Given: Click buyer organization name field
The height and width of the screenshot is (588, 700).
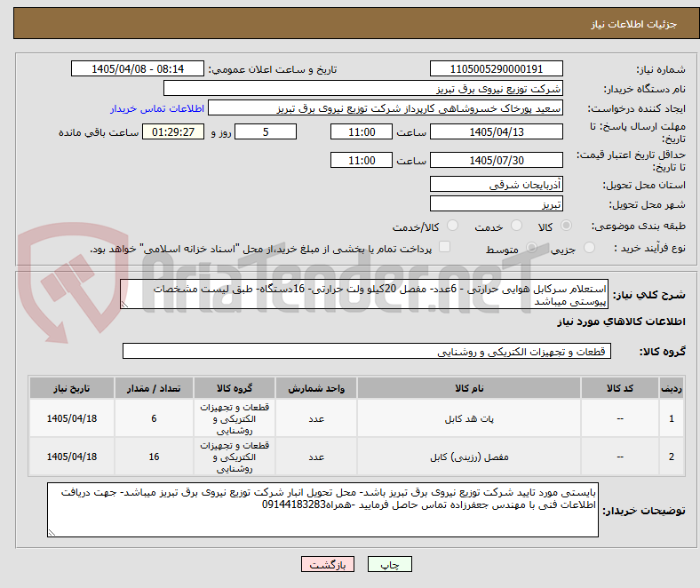Looking at the screenshot, I should (363, 88).
